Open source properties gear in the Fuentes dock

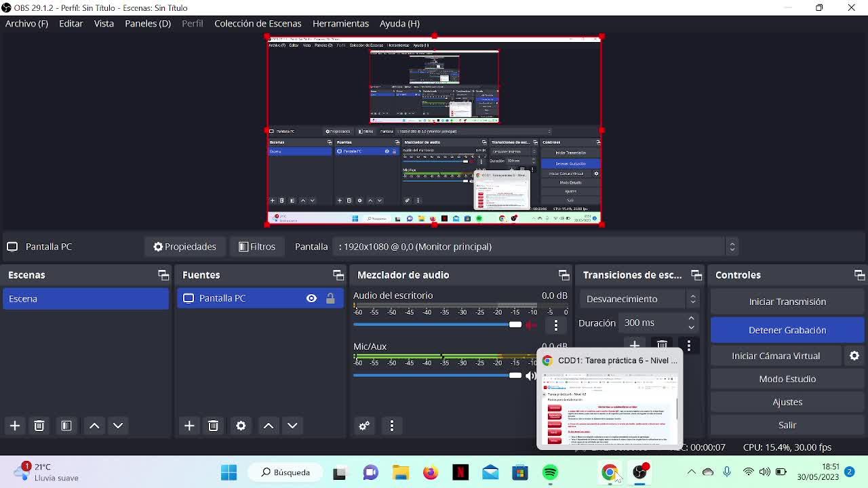(241, 426)
